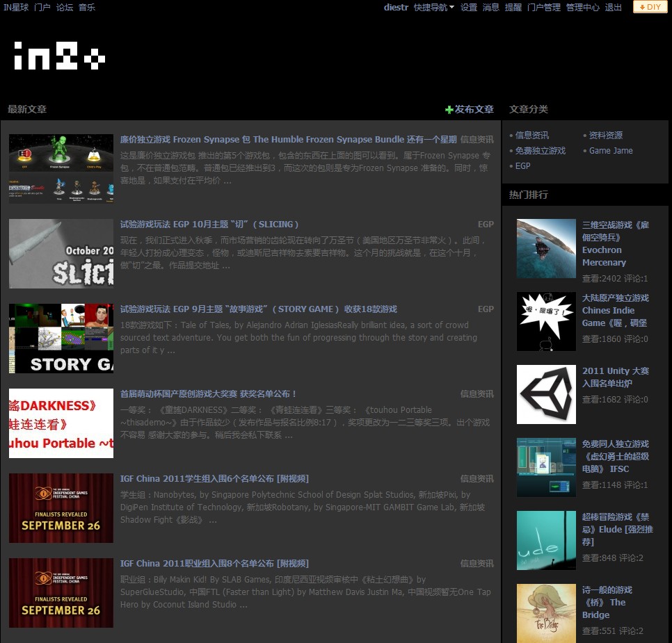Open IGF China 2011学生组入围 article title
The width and height of the screenshot is (672, 643).
tap(214, 479)
